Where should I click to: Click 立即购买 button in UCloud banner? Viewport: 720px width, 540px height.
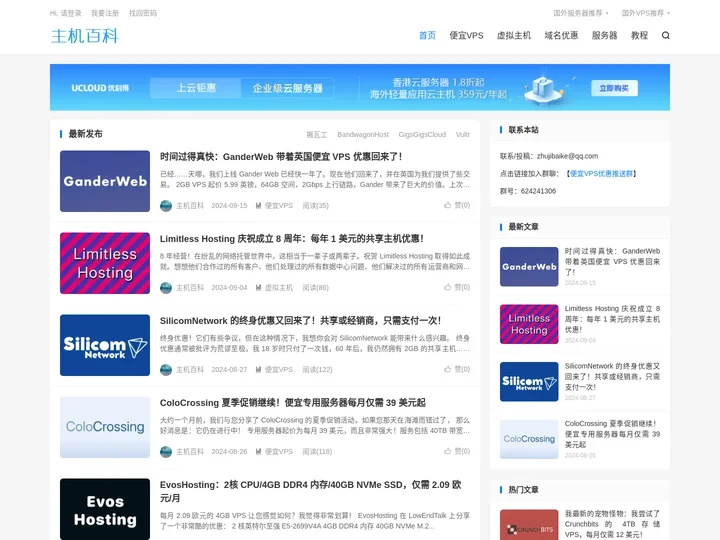(614, 88)
